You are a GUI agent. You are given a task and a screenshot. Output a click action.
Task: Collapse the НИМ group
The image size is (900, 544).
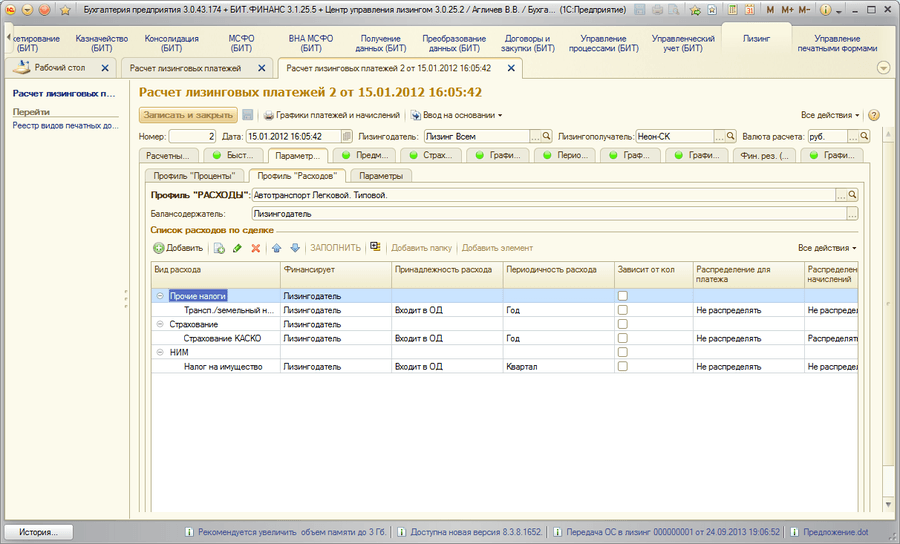coord(160,352)
